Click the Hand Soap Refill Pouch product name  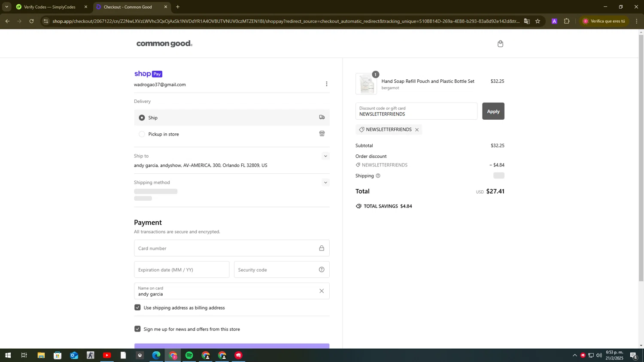point(428,81)
